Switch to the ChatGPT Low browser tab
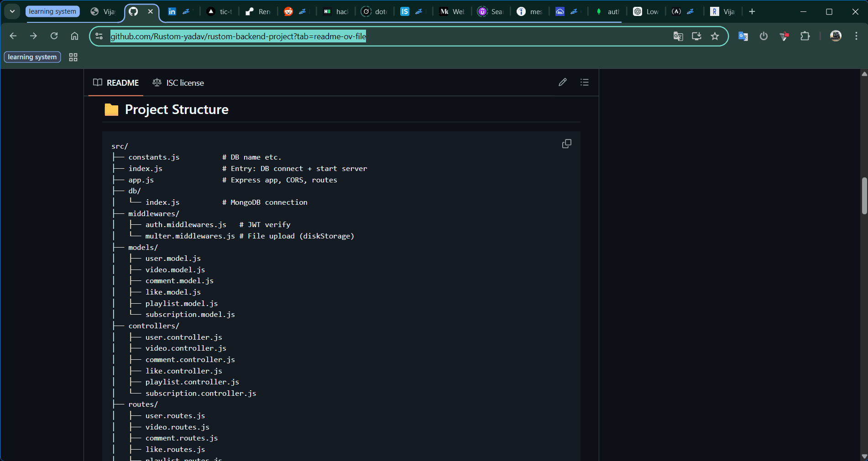868x461 pixels. click(x=646, y=11)
